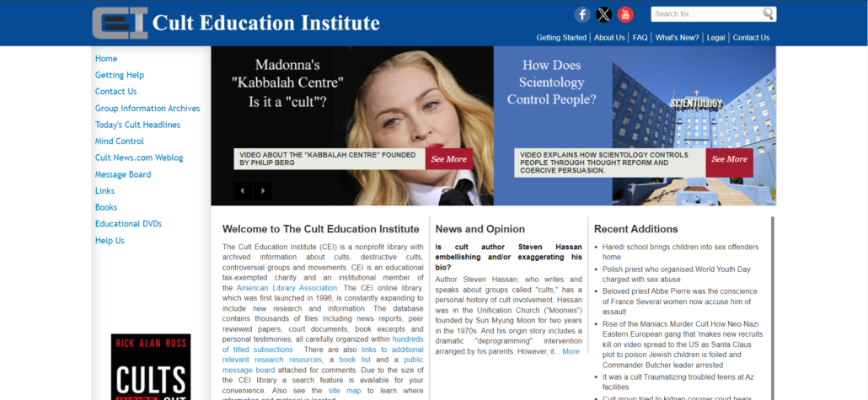Advance to the next carousel slide

click(x=262, y=191)
